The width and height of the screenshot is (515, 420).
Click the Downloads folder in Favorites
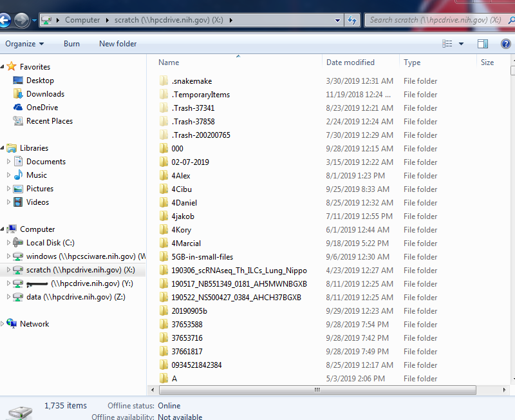(x=44, y=94)
